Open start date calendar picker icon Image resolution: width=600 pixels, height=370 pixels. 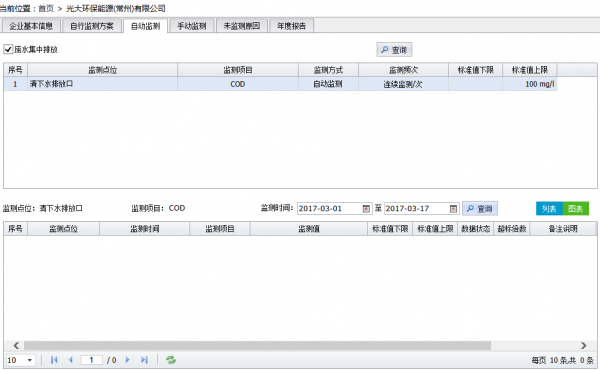coord(366,209)
